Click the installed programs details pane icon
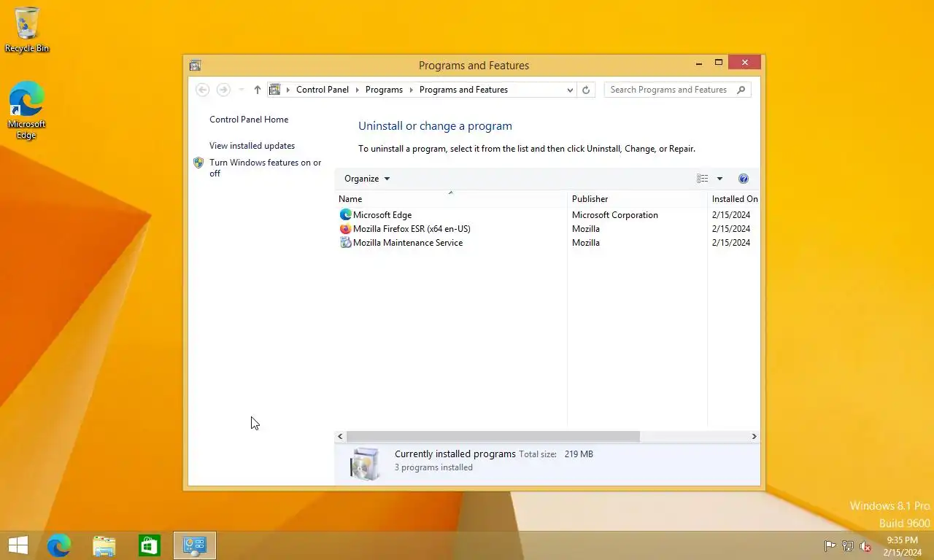This screenshot has height=560, width=934. (365, 464)
